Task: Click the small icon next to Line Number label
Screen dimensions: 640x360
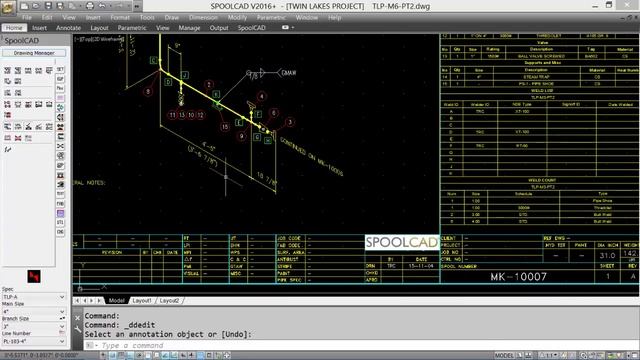Action: tap(62, 333)
